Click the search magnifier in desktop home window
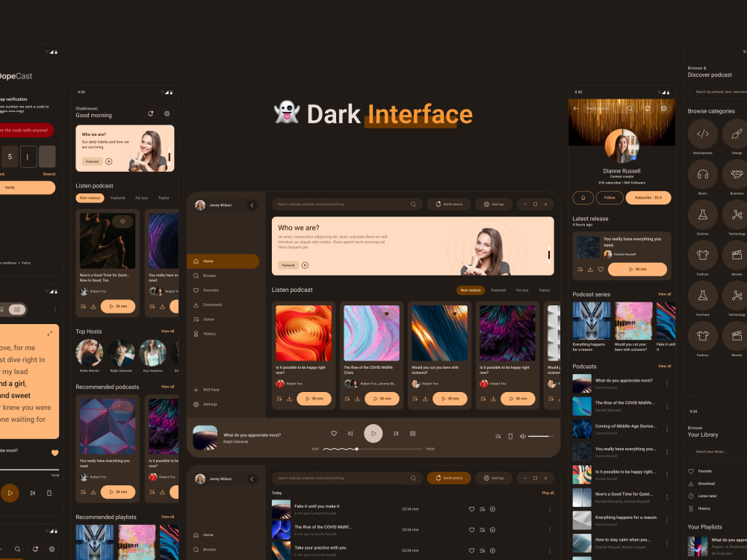The image size is (747, 560). pos(413,205)
